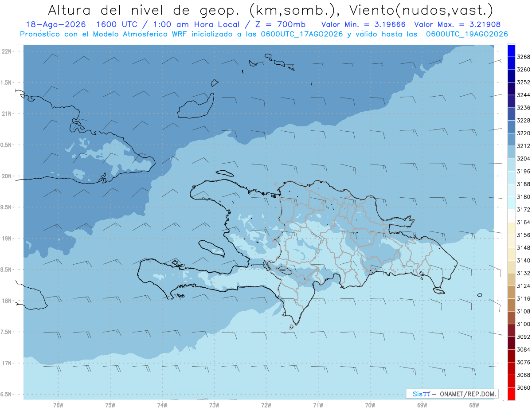Click the '74W' longitude label
532x411 pixels.
click(x=162, y=405)
